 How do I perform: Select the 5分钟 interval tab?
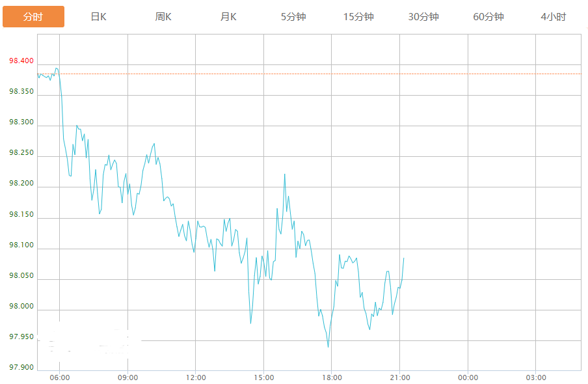coord(293,17)
